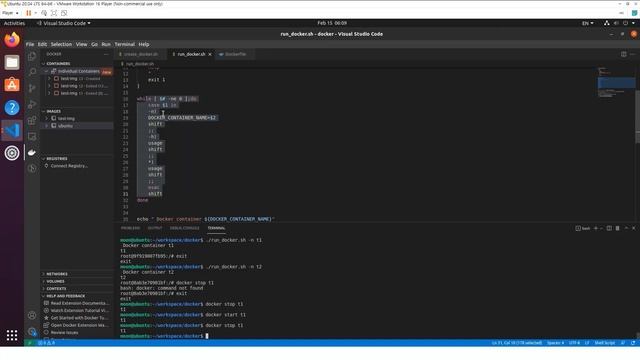Open the Selection menu
Image resolution: width=640 pixels, height=360 pixels.
pyautogui.click(x=61, y=44)
